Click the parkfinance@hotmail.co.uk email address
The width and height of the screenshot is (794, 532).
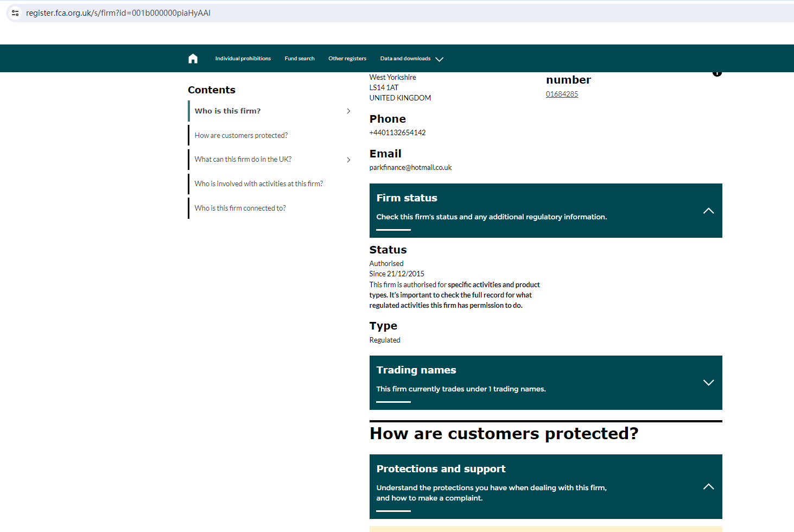tap(410, 168)
